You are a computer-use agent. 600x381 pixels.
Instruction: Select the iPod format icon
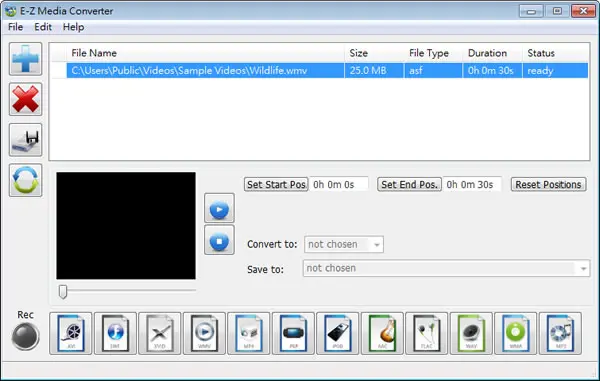338,333
